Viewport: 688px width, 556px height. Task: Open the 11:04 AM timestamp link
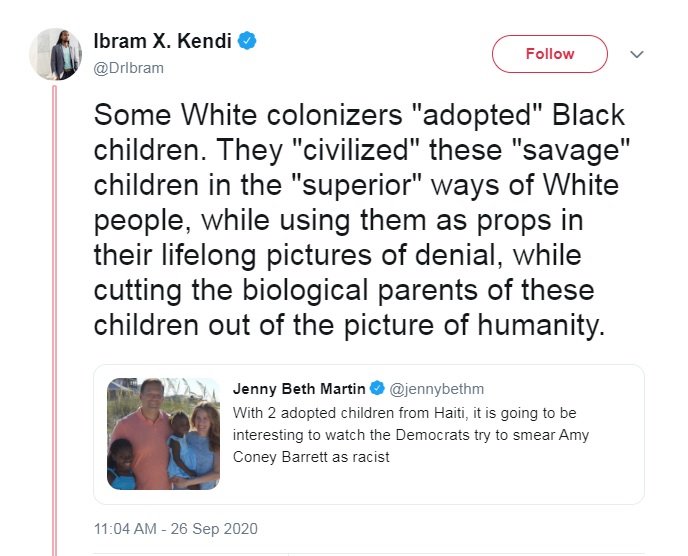125,529
